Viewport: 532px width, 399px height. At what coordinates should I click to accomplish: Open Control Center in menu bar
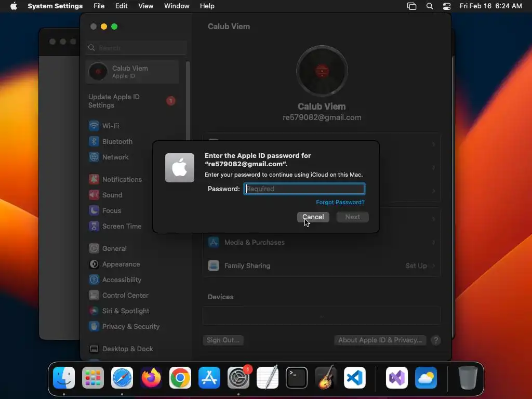(x=447, y=6)
